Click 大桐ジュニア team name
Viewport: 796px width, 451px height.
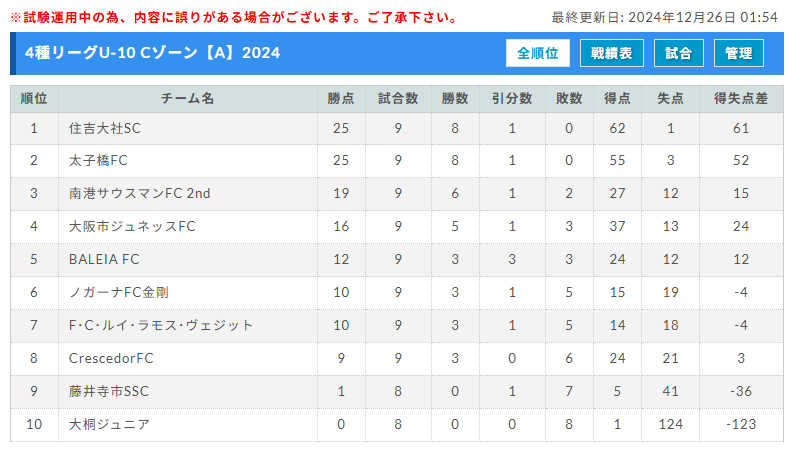click(109, 425)
